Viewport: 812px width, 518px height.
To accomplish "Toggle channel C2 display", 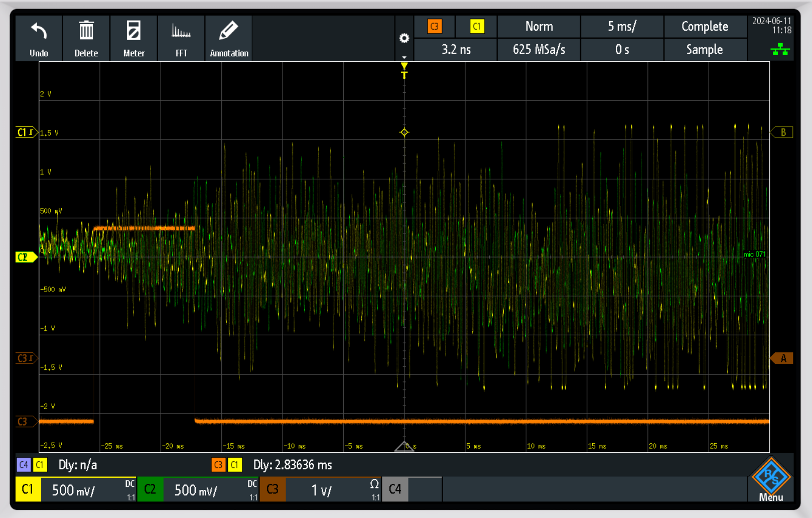I will [150, 489].
